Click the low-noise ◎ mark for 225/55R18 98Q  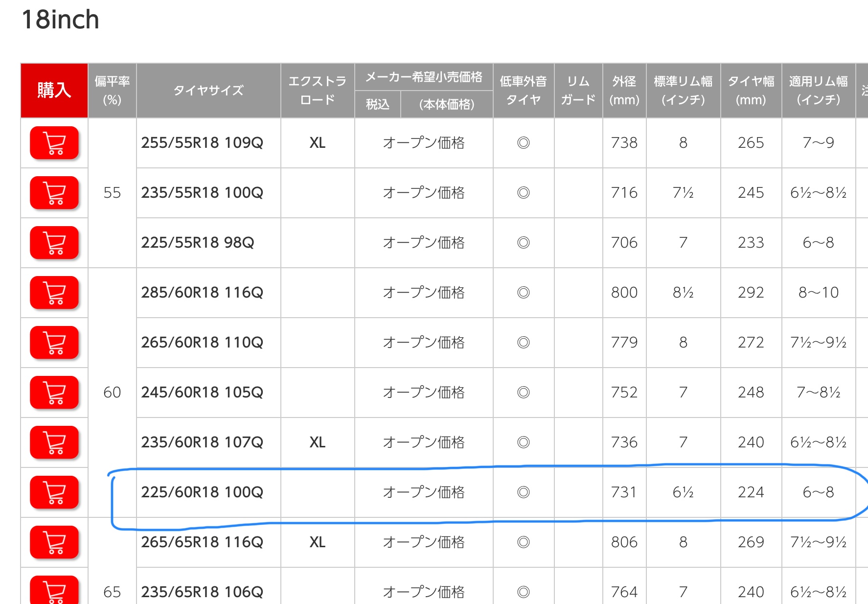pos(524,243)
